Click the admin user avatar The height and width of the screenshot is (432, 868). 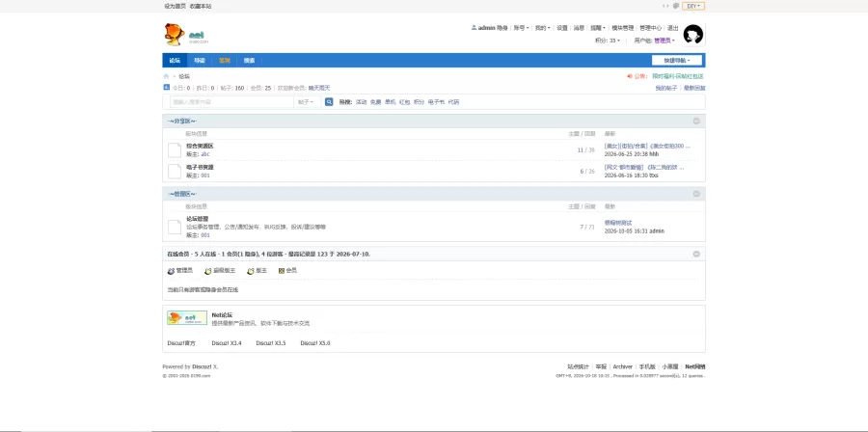pyautogui.click(x=693, y=35)
